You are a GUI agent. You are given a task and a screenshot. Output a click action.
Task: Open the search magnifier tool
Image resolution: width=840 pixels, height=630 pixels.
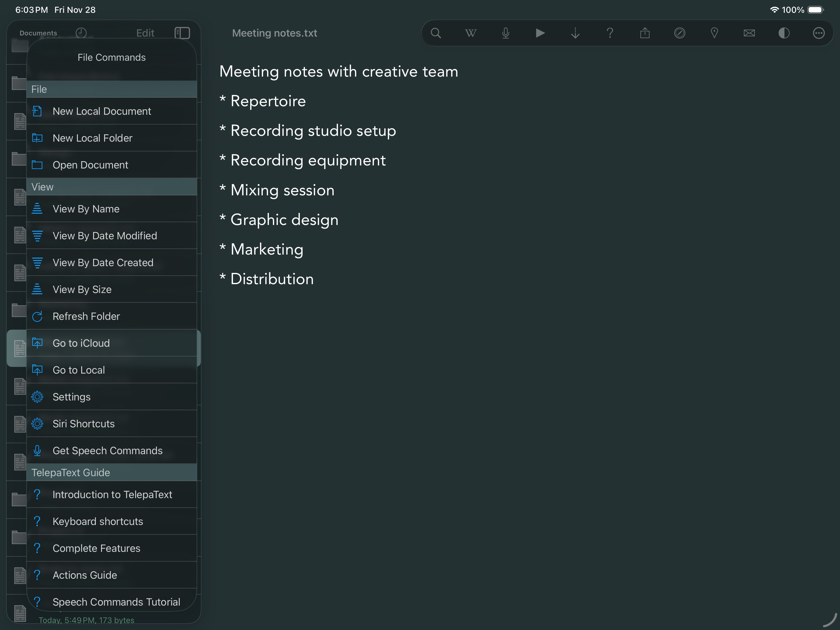(436, 33)
